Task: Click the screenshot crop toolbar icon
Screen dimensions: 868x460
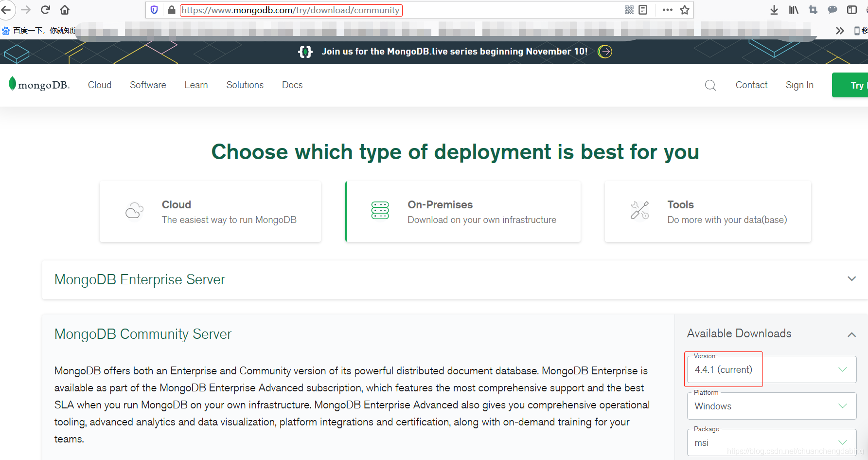Action: pyautogui.click(x=813, y=10)
